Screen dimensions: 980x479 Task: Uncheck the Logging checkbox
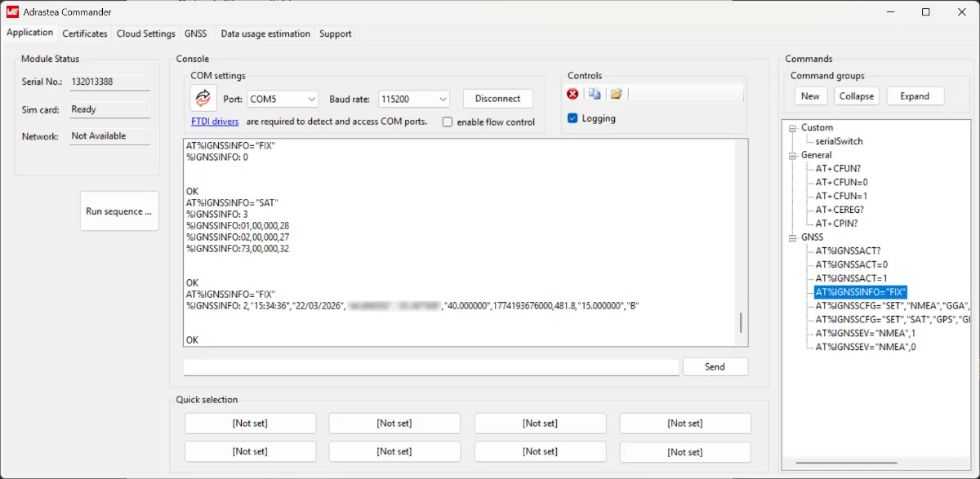coord(572,118)
